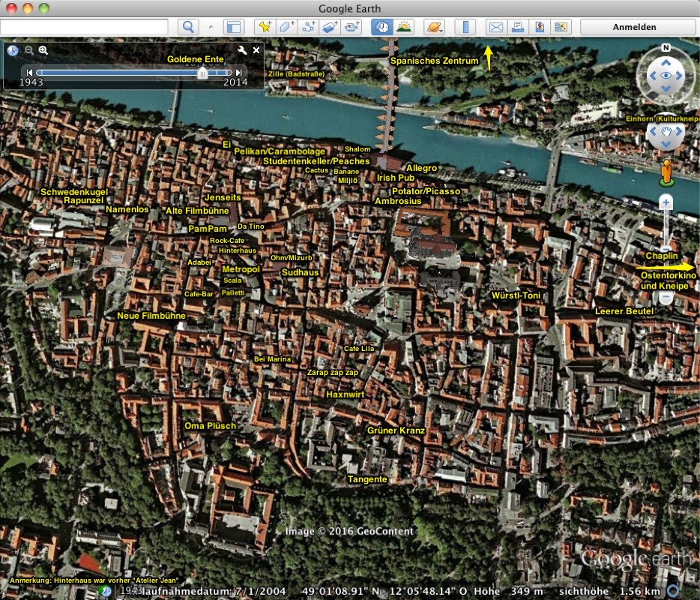Look left with compass arrow

pos(653,76)
